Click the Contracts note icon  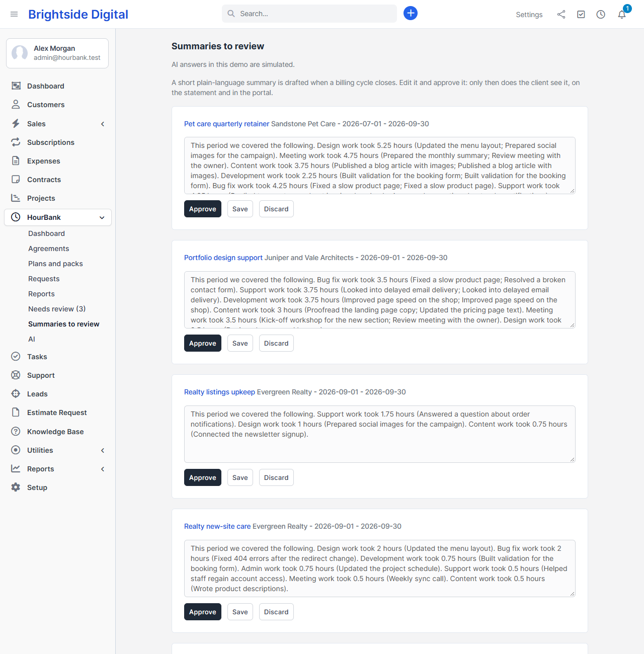click(x=16, y=180)
